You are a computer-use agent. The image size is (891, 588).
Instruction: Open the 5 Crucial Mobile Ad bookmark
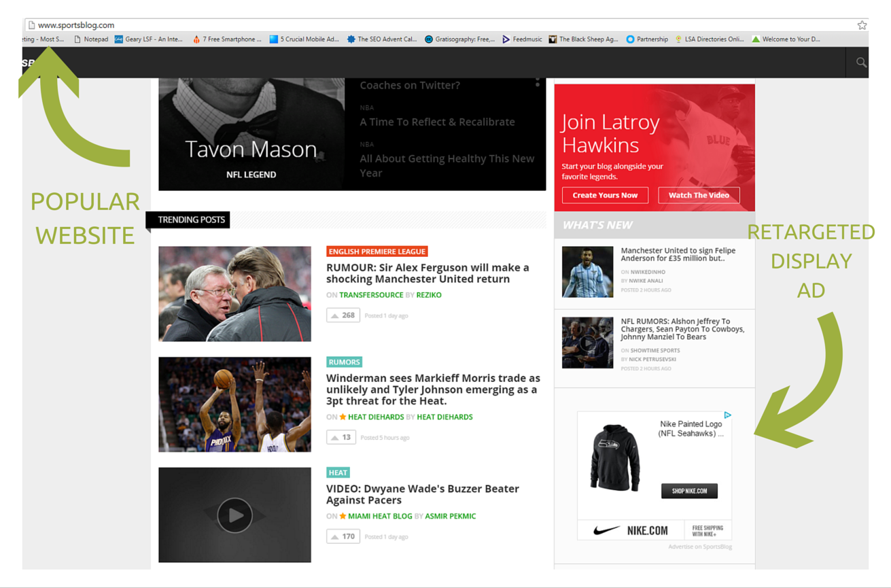[x=304, y=39]
